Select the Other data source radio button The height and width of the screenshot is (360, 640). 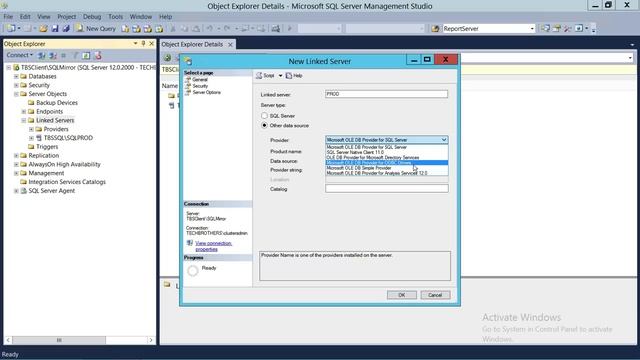(264, 125)
